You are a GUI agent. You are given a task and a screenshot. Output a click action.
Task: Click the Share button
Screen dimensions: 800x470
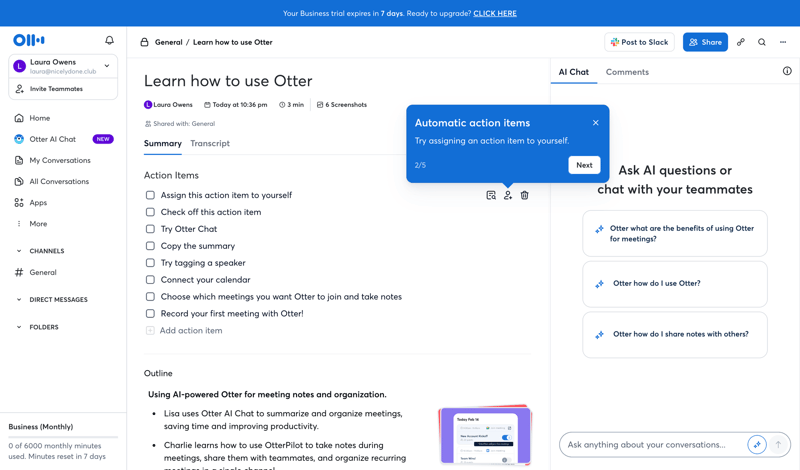point(705,42)
